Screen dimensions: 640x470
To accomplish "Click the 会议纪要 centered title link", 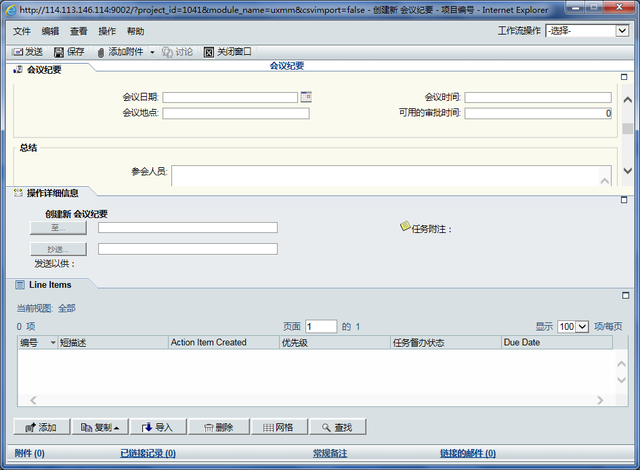I will [x=287, y=66].
